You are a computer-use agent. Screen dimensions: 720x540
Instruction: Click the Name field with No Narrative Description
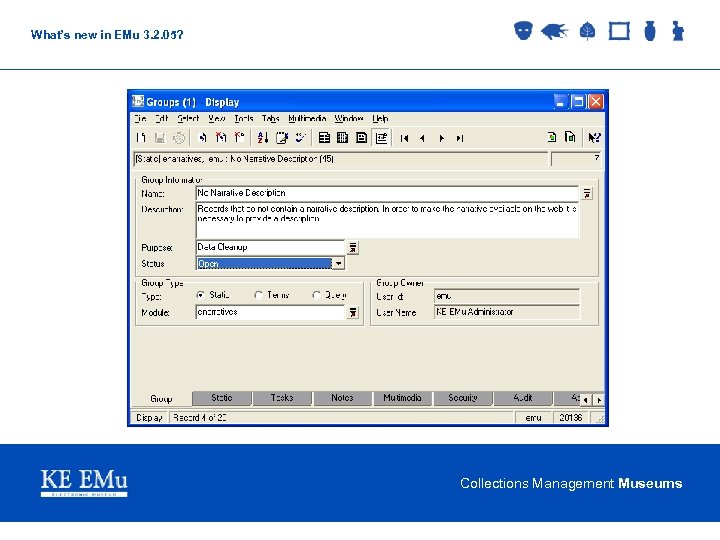387,193
